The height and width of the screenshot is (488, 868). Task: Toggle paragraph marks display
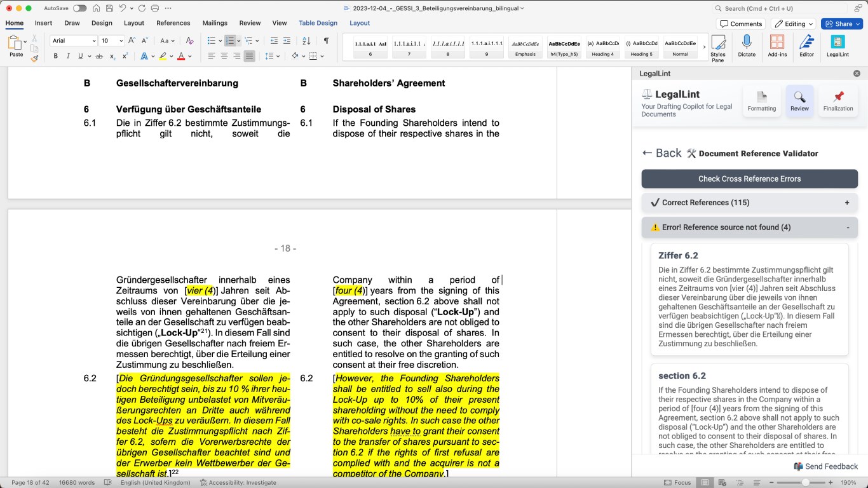[326, 41]
